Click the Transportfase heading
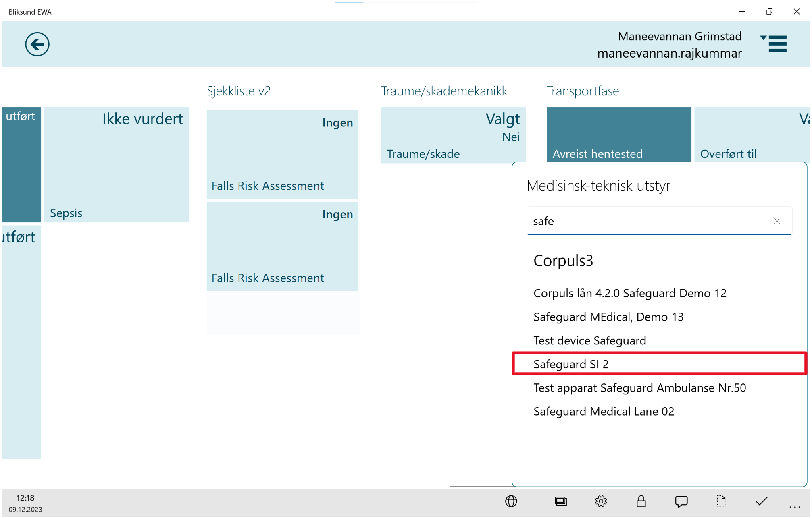Viewport: 812px width, 518px height. pos(583,91)
